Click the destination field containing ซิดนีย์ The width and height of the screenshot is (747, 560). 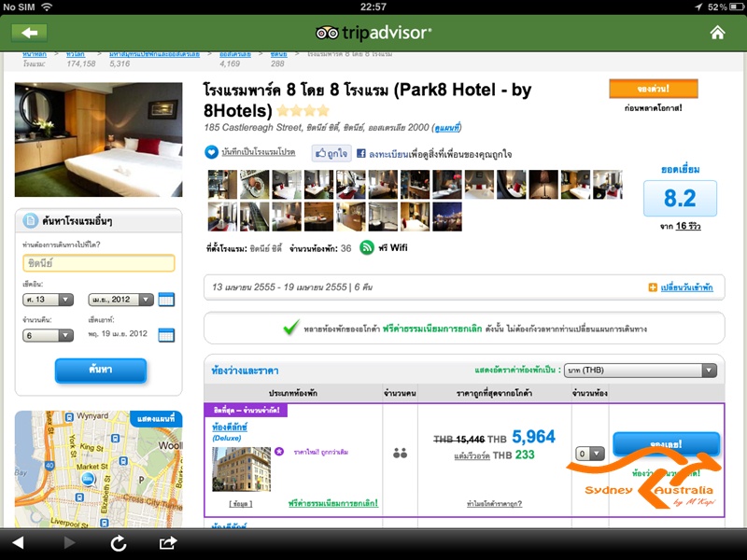click(99, 263)
